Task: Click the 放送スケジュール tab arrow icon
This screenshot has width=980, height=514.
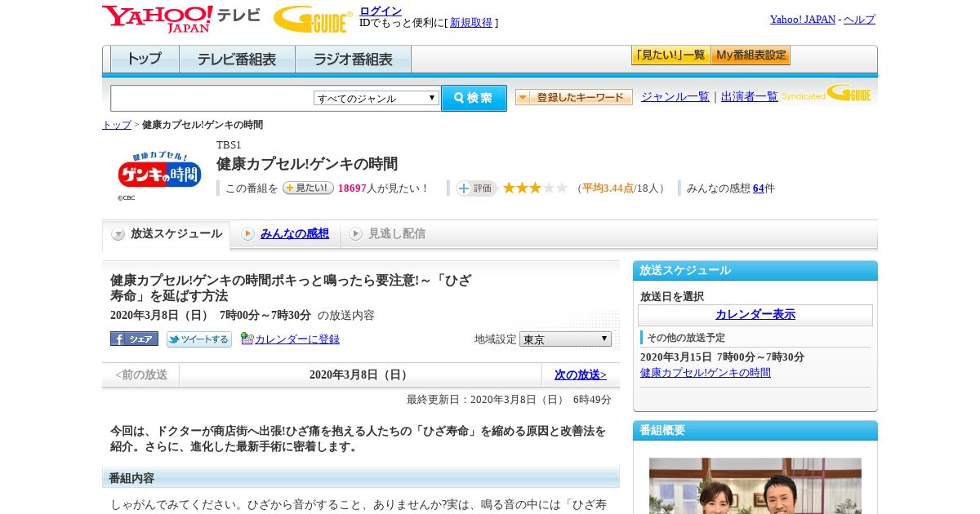Action: [x=118, y=234]
